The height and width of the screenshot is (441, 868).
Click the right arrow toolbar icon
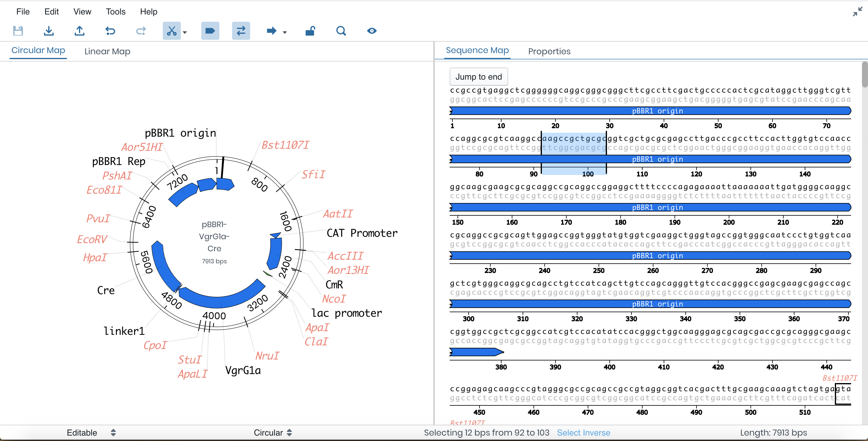(271, 31)
